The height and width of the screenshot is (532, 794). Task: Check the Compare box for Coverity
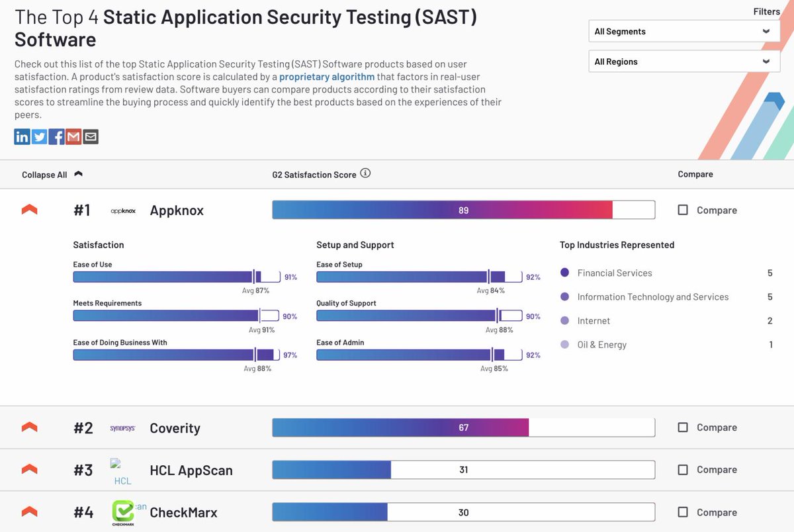pyautogui.click(x=683, y=427)
